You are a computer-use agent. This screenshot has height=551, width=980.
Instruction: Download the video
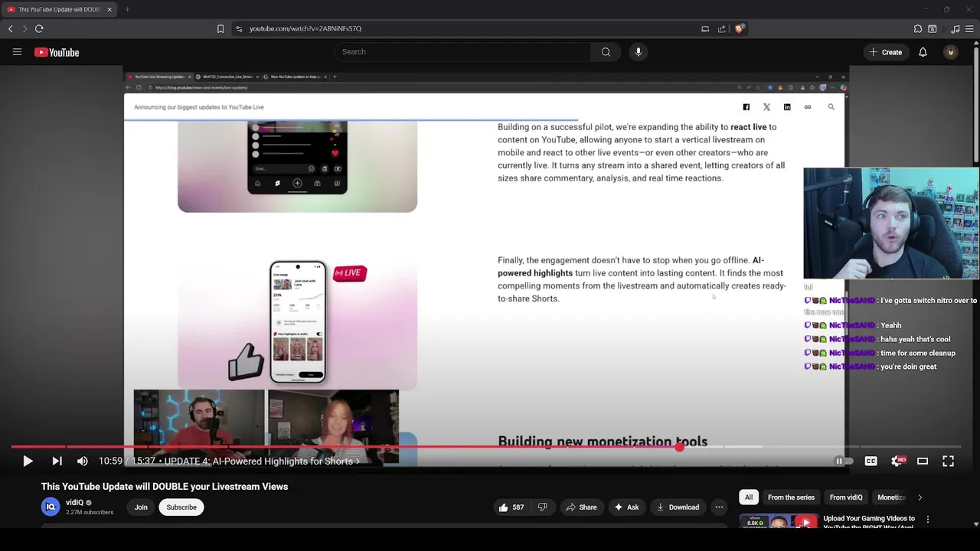[x=678, y=507]
